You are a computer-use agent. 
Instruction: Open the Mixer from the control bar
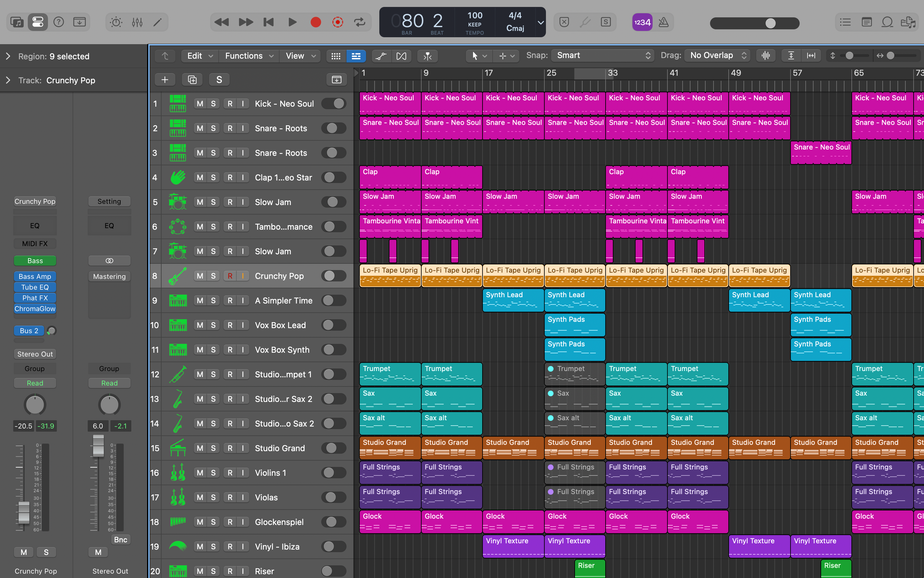137,22
